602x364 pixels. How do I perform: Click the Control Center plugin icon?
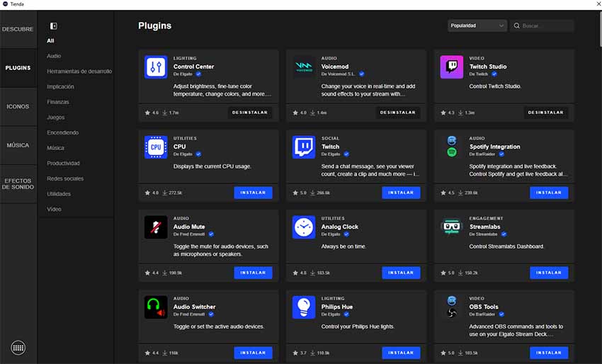coord(156,67)
